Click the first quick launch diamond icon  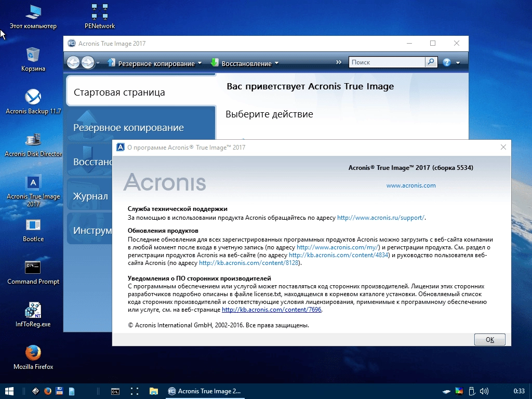(x=36, y=391)
